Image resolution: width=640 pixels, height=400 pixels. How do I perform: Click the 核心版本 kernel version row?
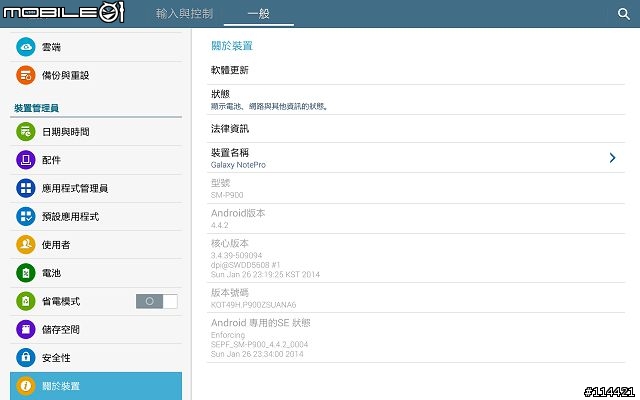coord(416,258)
